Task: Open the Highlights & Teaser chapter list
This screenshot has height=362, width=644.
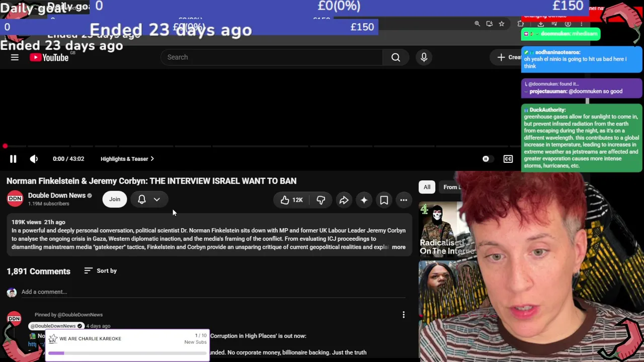Action: 127,159
